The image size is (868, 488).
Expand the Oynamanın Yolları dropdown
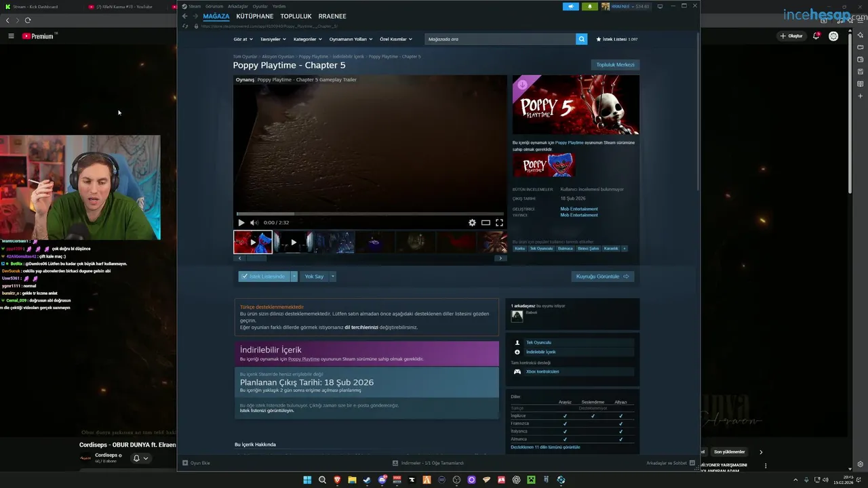pyautogui.click(x=350, y=39)
